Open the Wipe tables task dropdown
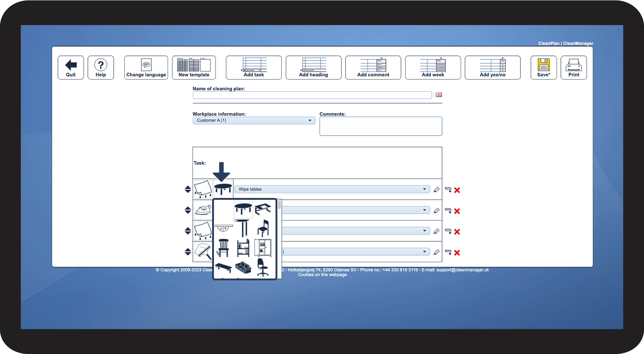Viewport: 644px width, 354px height. [332, 189]
